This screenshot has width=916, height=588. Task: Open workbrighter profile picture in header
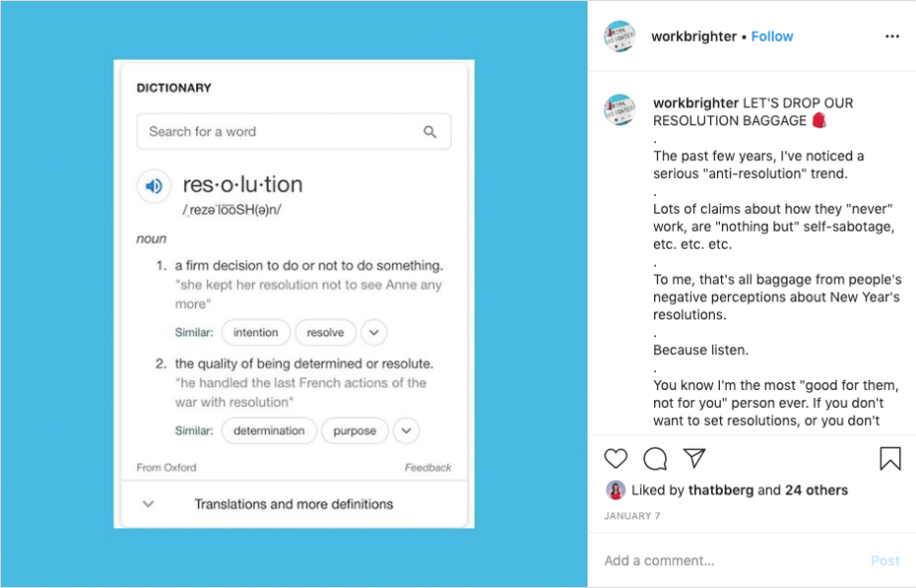[619, 37]
